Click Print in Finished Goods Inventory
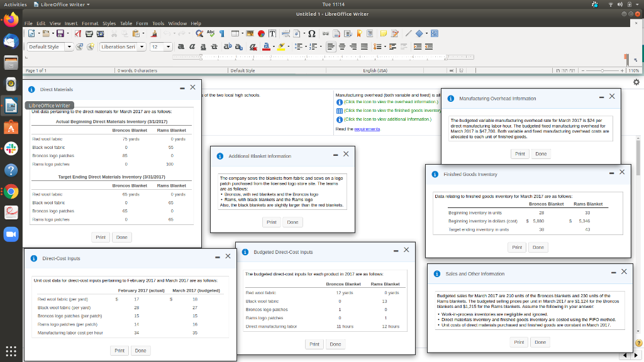Image resolution: width=644 pixels, height=362 pixels. (517, 248)
